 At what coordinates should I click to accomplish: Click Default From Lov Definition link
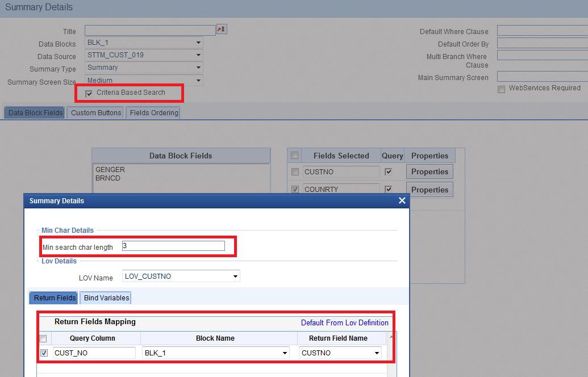(345, 322)
